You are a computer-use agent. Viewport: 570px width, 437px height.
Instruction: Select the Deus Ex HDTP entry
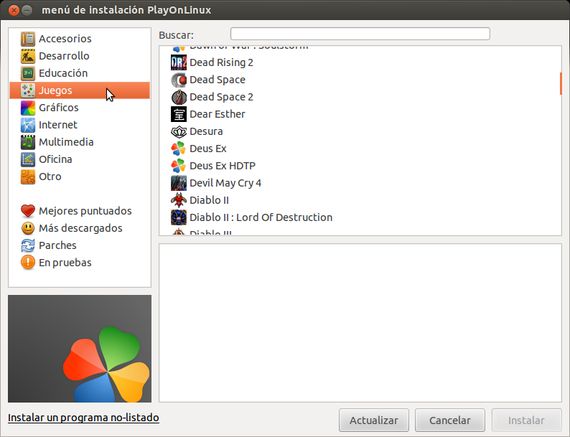point(360,166)
